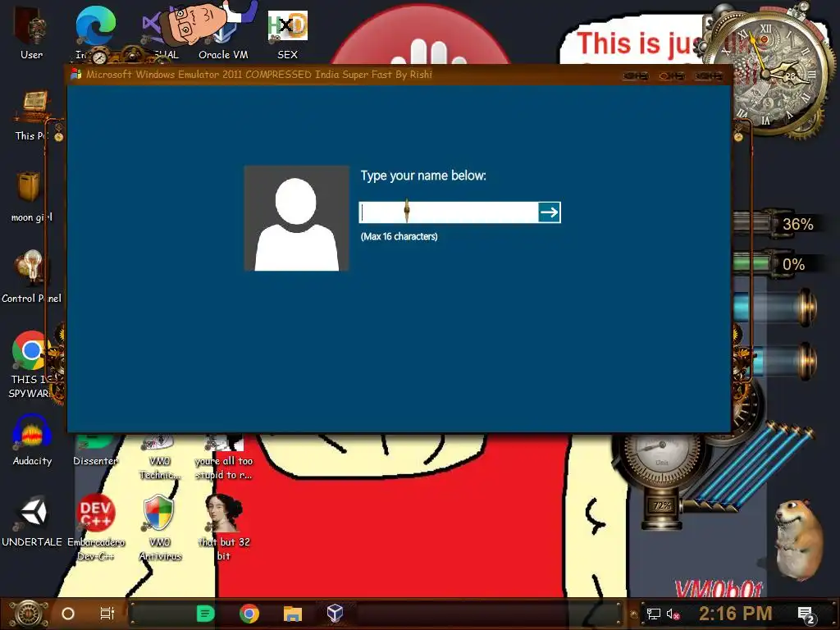Open the 'that but 32 bit' portrait icon
840x630 pixels.
224,527
